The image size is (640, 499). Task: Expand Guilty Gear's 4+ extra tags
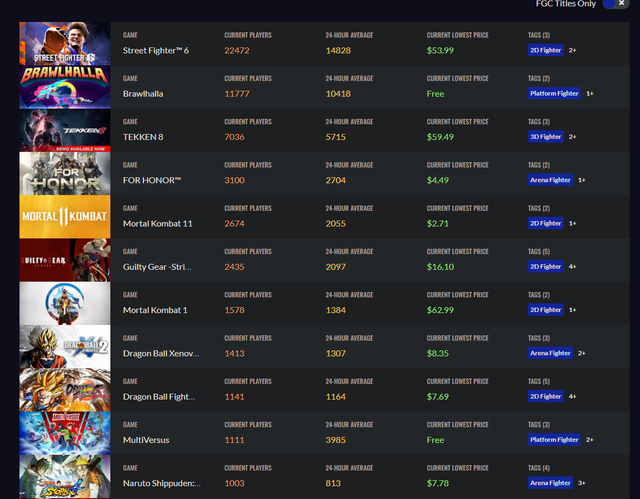click(x=573, y=266)
